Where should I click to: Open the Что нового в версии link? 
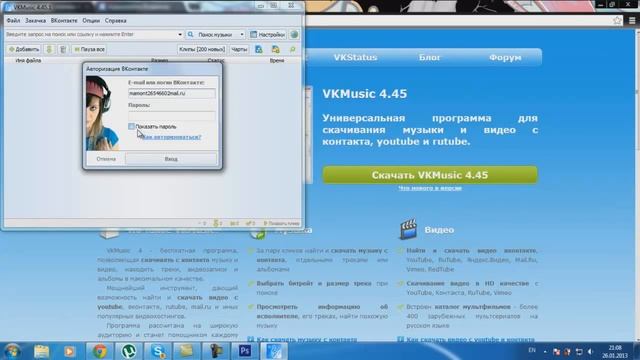pos(430,188)
